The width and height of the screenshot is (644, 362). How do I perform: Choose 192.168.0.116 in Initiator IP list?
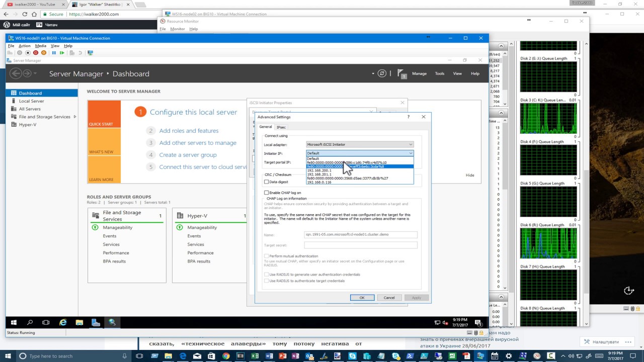point(360,182)
